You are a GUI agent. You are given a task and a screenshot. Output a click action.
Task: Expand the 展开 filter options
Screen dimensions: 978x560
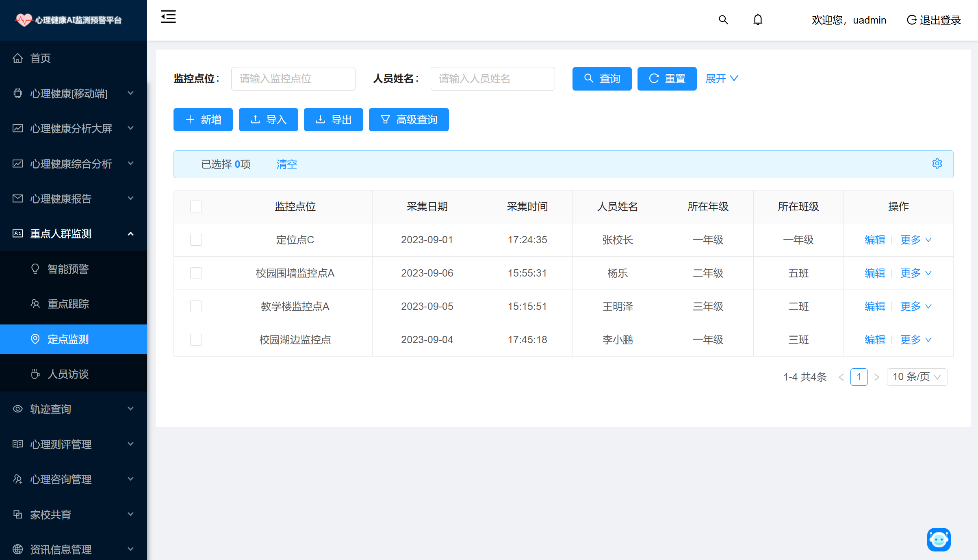(721, 79)
